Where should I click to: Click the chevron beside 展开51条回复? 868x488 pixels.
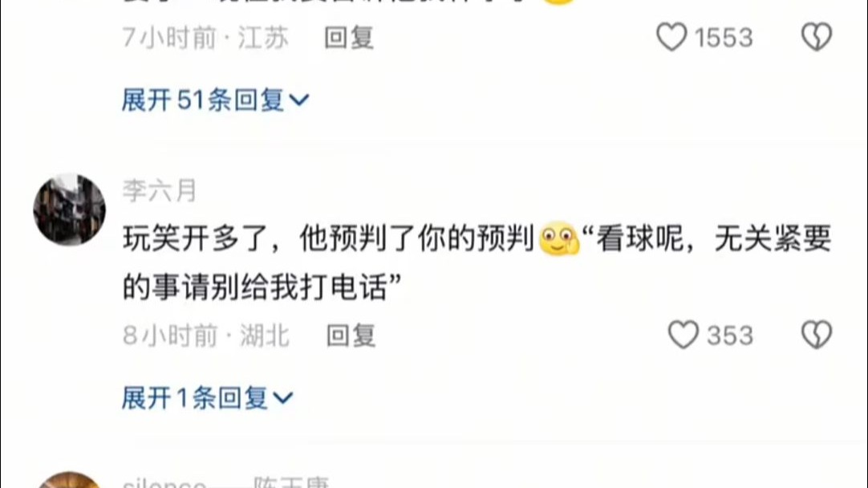tap(299, 100)
